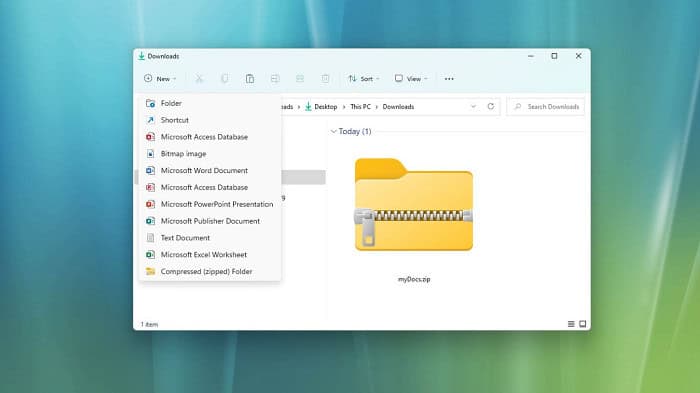The height and width of the screenshot is (393, 700).
Task: Close the Downloads window
Action: (579, 56)
